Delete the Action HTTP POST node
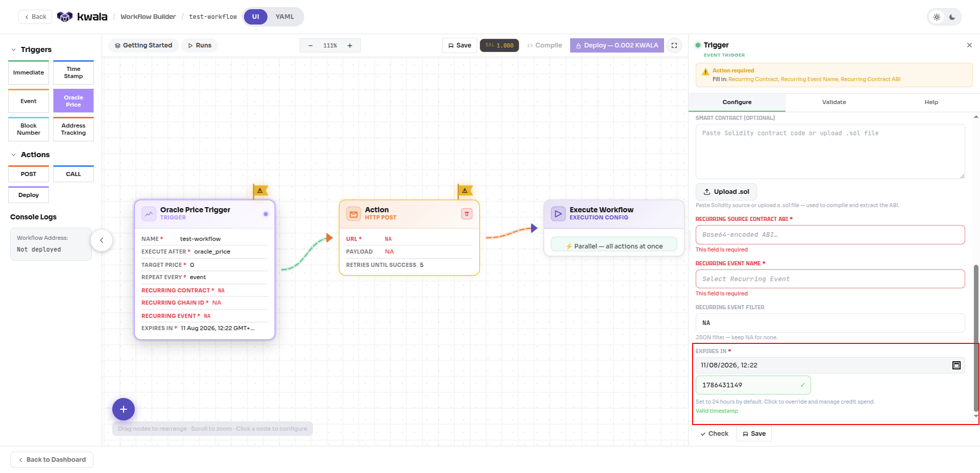The width and height of the screenshot is (980, 473). pyautogui.click(x=467, y=214)
